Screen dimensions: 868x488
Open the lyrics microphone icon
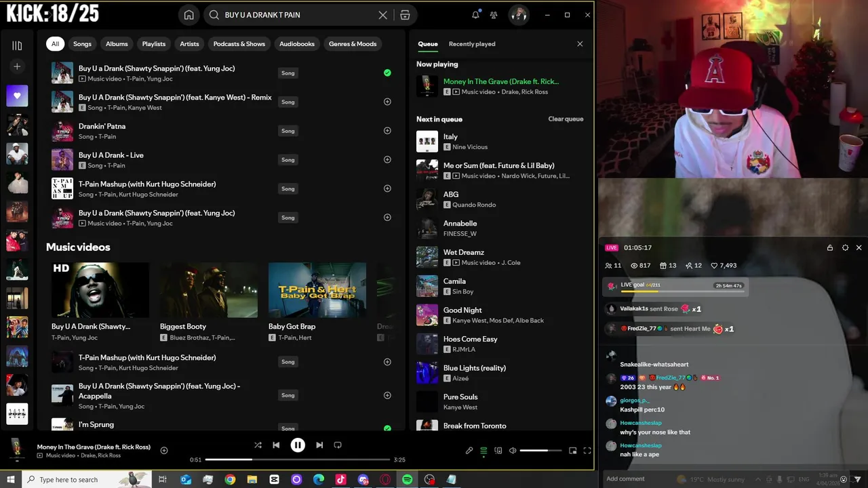coord(469,451)
